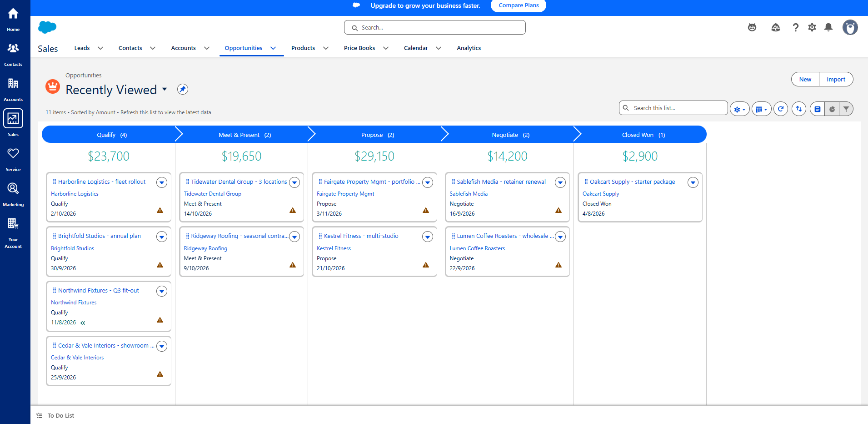868x424 pixels.
Task: Click the Salesforce cloud logo
Action: click(x=47, y=27)
